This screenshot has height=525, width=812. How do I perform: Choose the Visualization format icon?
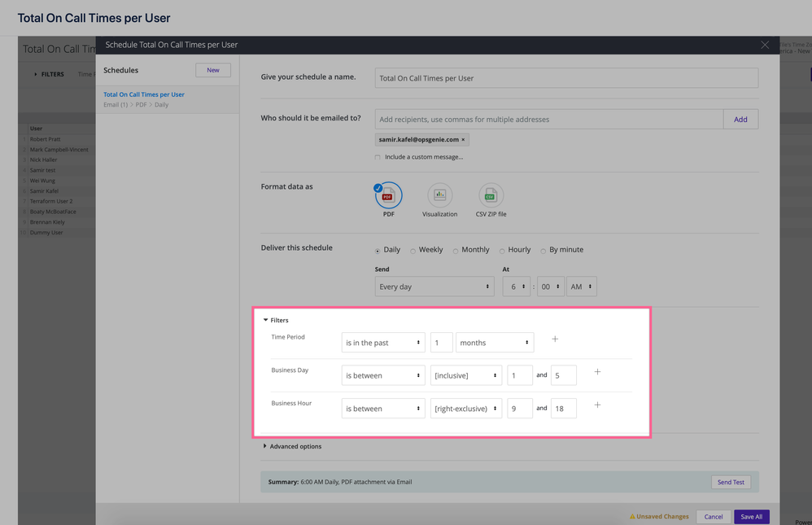pos(439,195)
